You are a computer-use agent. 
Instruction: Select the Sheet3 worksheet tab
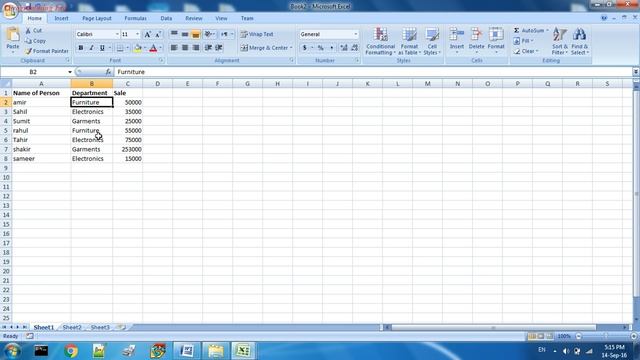pos(100,327)
